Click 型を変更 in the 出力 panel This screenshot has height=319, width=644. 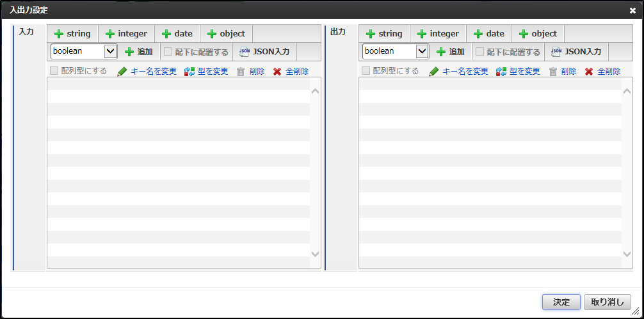[x=518, y=72]
